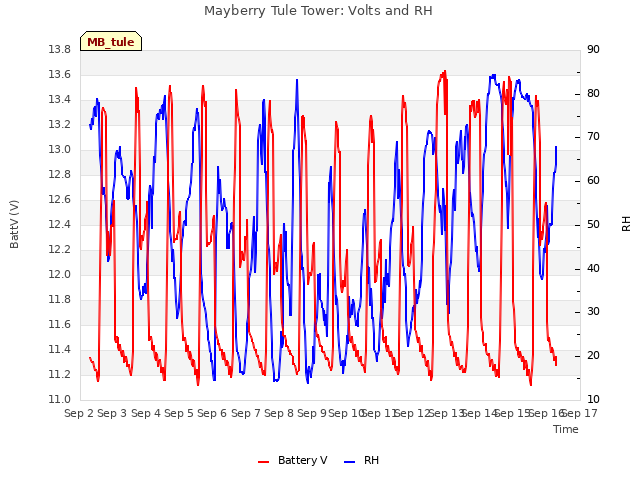The width and height of the screenshot is (640, 480).
Task: Click the BattV (V) axis label
Action: pos(14,224)
